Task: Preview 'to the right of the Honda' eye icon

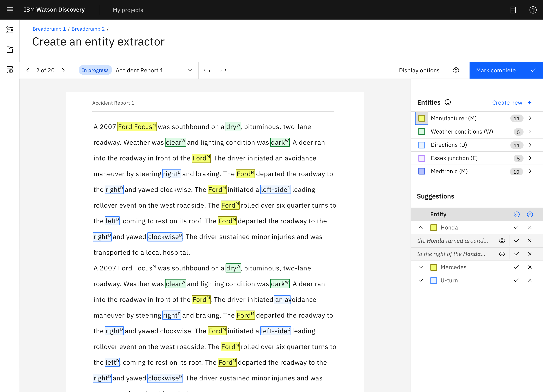Action: point(502,254)
